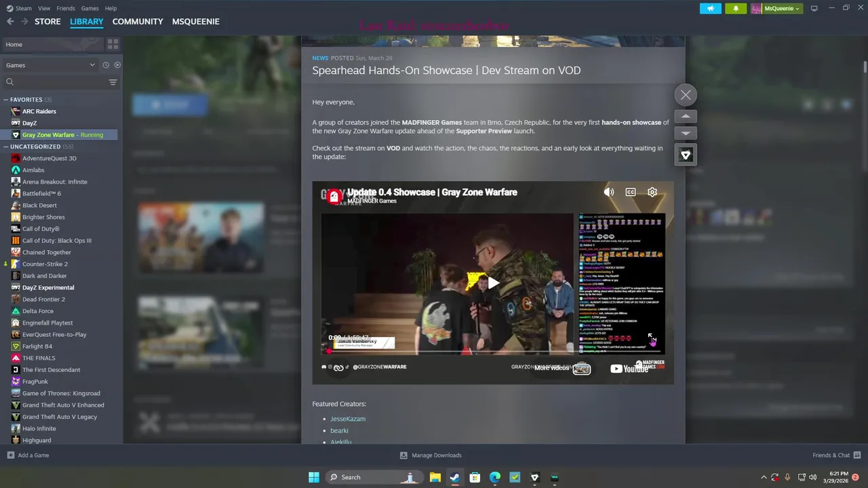Sort library by recent activity clock icon

tap(106, 65)
